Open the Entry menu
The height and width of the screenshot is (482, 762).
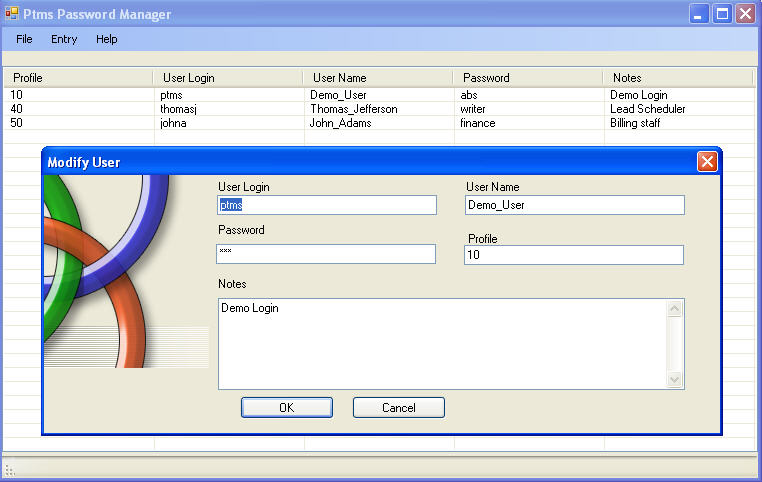pos(64,39)
